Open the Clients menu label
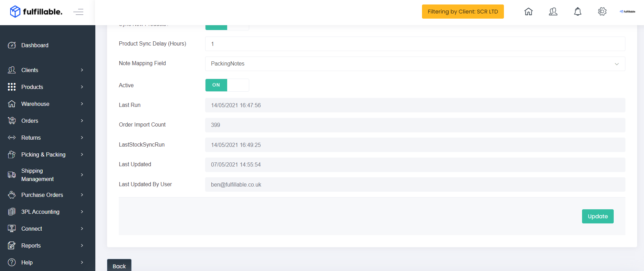The height and width of the screenshot is (271, 644). pyautogui.click(x=30, y=70)
